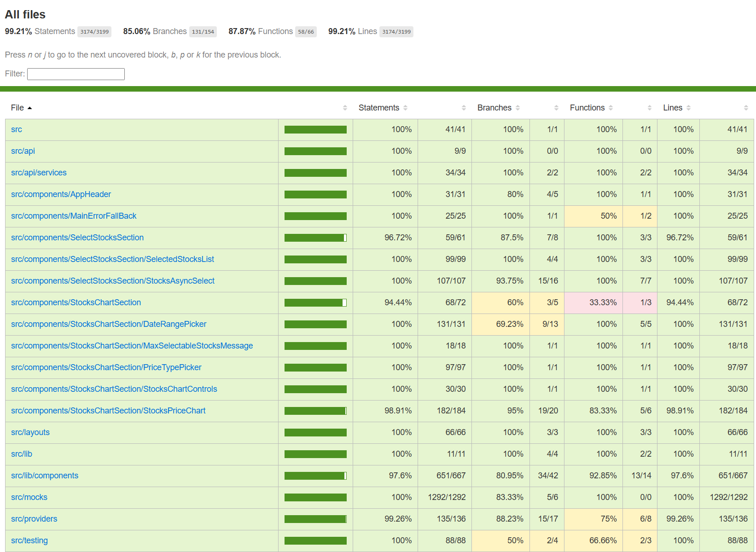
Task: Open src/components/AppHeader report
Action: (x=61, y=194)
